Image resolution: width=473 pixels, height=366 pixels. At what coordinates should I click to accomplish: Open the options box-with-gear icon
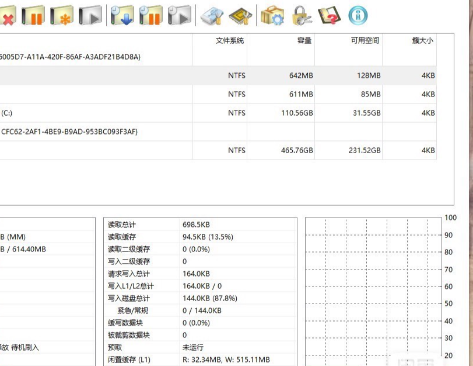coord(272,16)
